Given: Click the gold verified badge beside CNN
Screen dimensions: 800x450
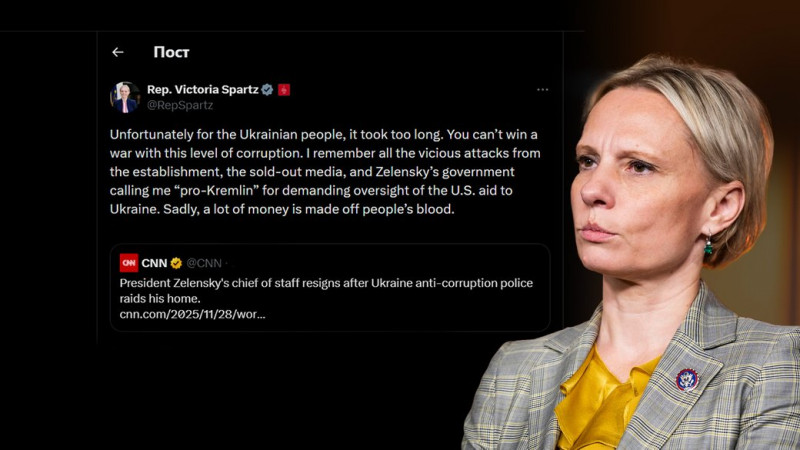Looking at the screenshot, I should click(176, 263).
